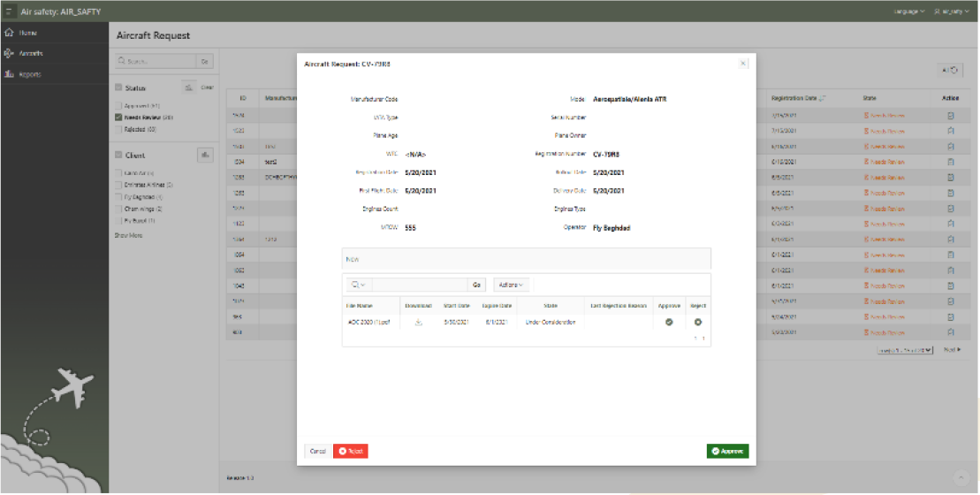Viewport: 980px width, 495px height.
Task: Approve the document with the checkmark icon
Action: click(669, 322)
